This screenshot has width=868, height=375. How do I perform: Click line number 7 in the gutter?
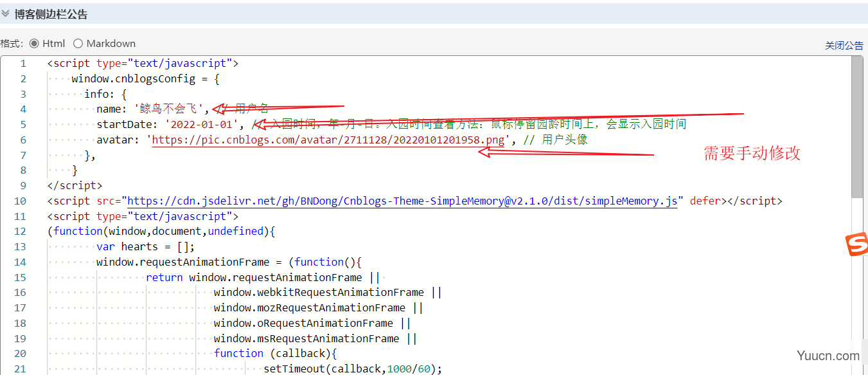tap(23, 155)
